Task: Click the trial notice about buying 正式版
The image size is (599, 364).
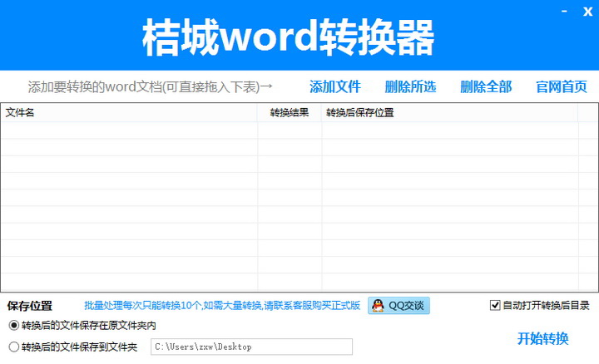Action: point(222,305)
